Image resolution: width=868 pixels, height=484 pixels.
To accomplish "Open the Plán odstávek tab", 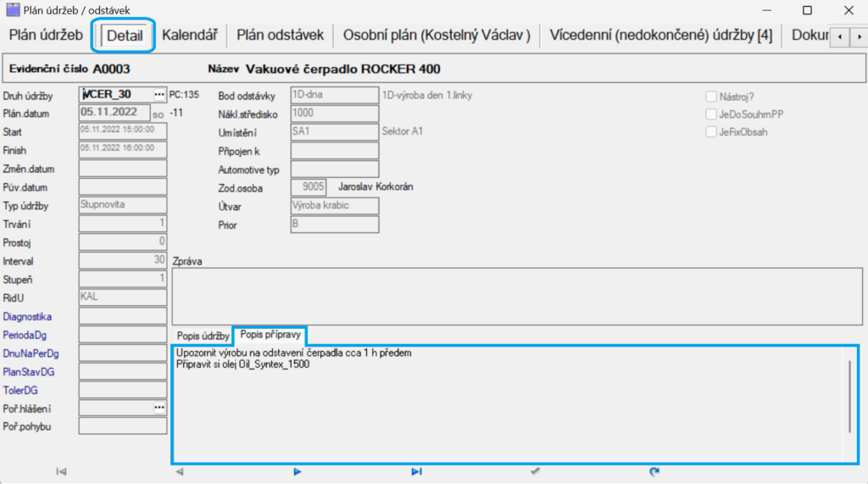I will [280, 35].
